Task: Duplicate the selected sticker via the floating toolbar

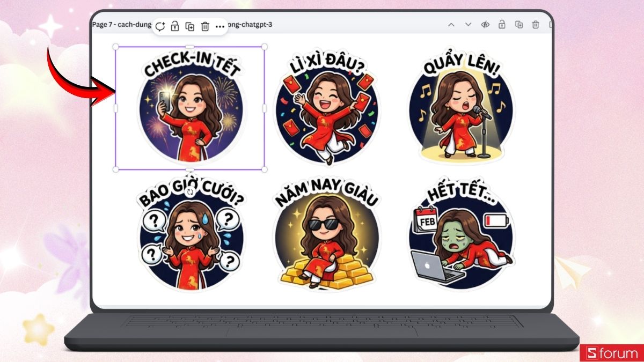Action: [189, 25]
